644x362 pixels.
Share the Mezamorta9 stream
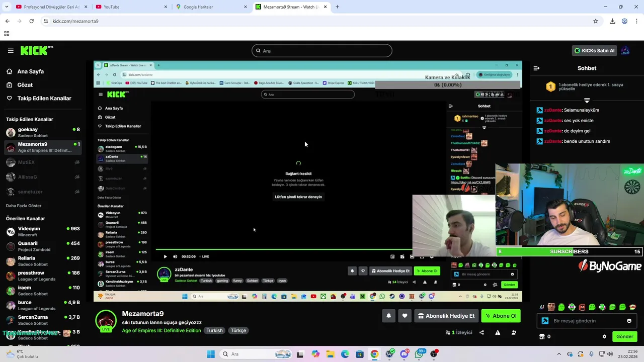[481, 332]
